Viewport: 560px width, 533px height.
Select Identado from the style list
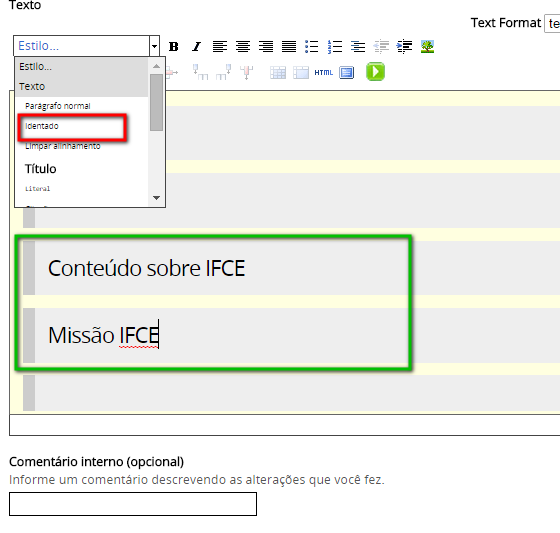[x=41, y=126]
